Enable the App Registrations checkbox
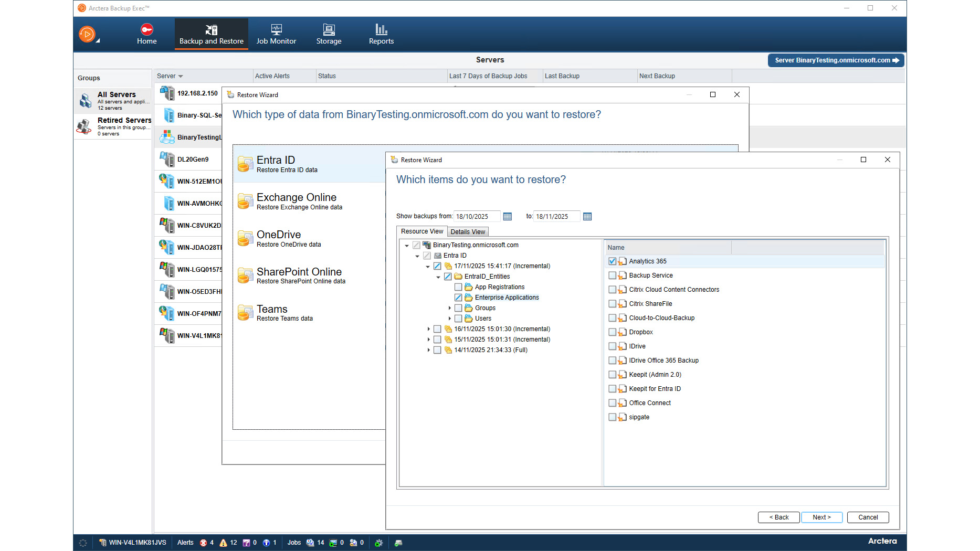Image resolution: width=980 pixels, height=551 pixels. [458, 287]
